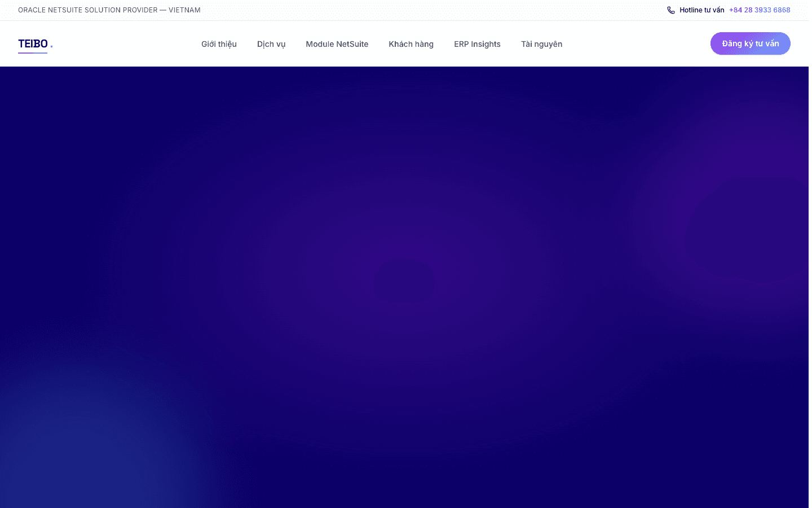Image resolution: width=812 pixels, height=508 pixels.
Task: Click the center of the dark purple hero banner
Action: 404,287
